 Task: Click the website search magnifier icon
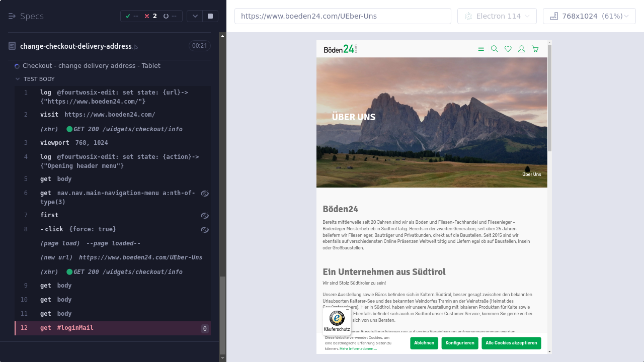tap(494, 49)
